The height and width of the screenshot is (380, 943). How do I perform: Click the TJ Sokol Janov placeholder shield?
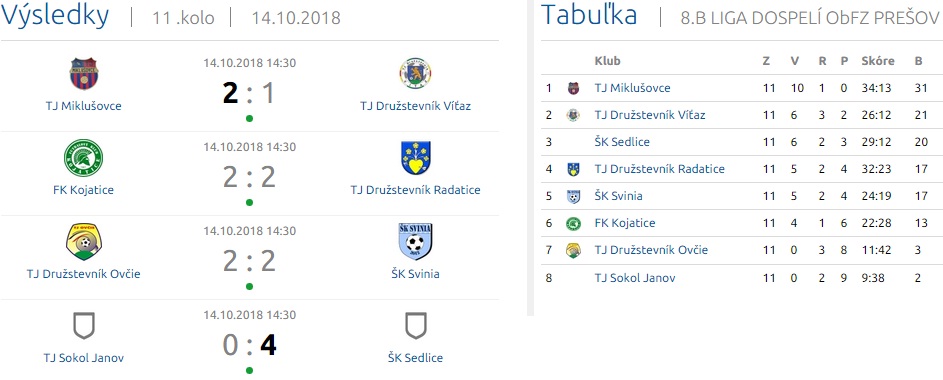click(84, 325)
